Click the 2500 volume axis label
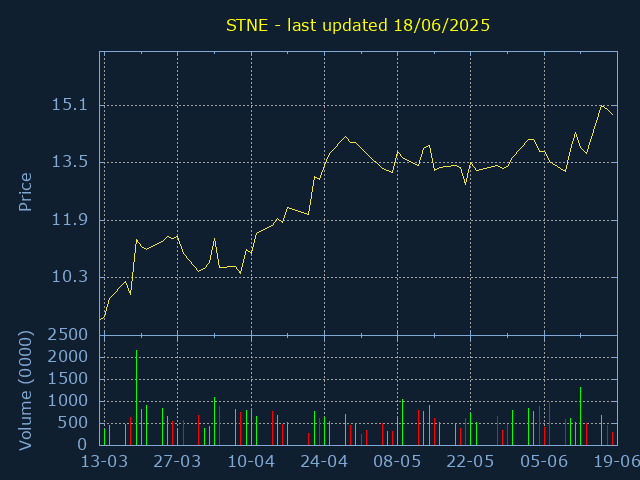Screen dimensions: 640x480 [x=68, y=335]
